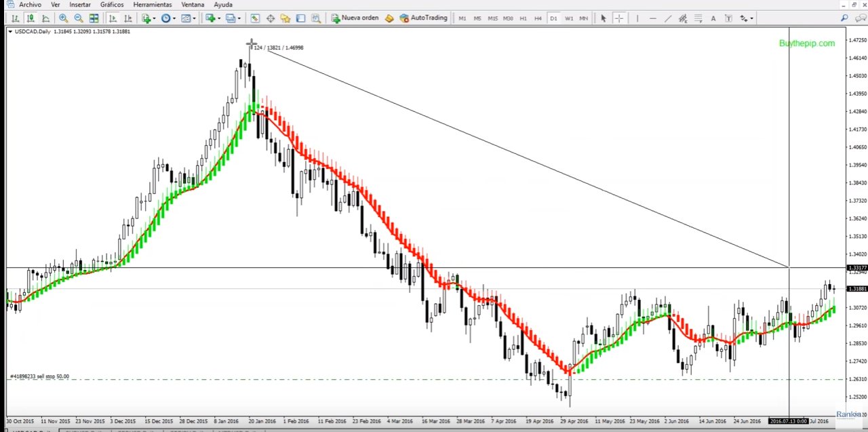The image size is (868, 432).
Task: Select the text label tool
Action: click(728, 18)
